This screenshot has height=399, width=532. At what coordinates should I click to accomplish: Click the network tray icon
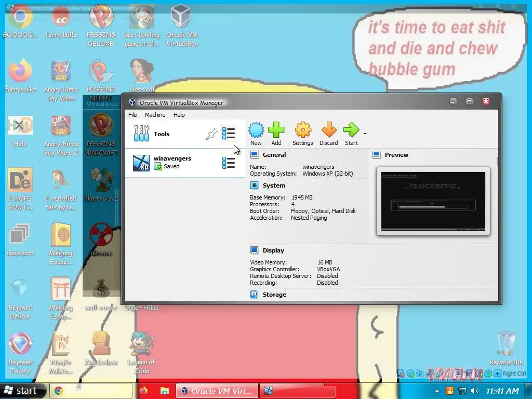(x=462, y=391)
